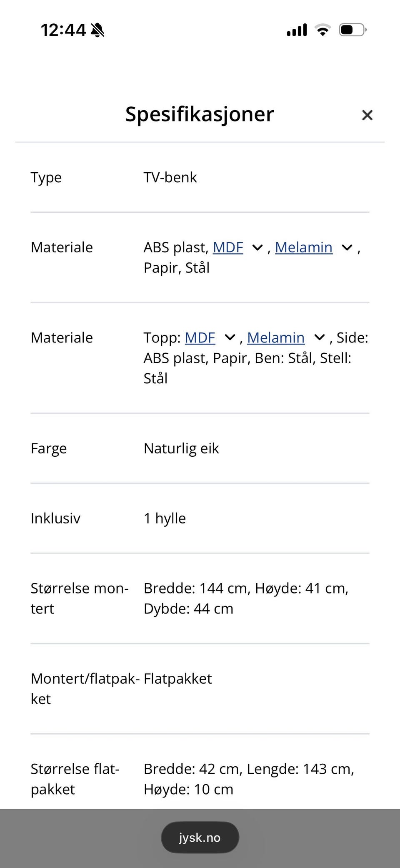Tap the cellular signal strength icon

[296, 30]
